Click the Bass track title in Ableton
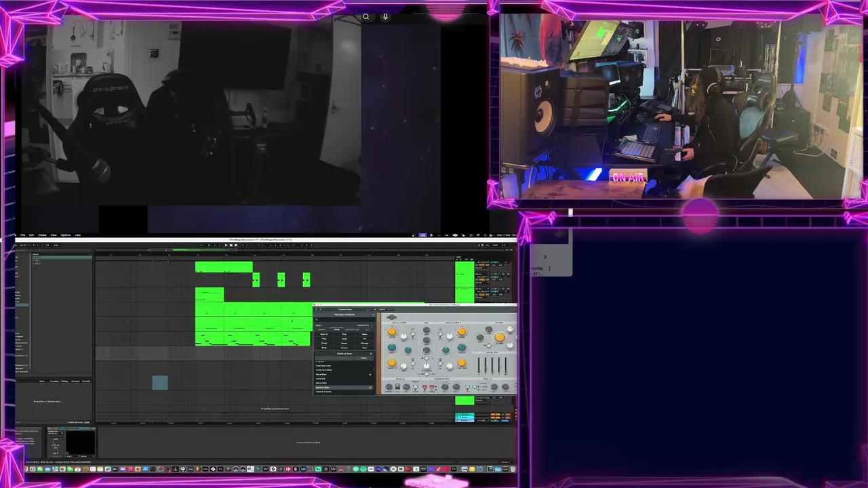 coord(462,274)
